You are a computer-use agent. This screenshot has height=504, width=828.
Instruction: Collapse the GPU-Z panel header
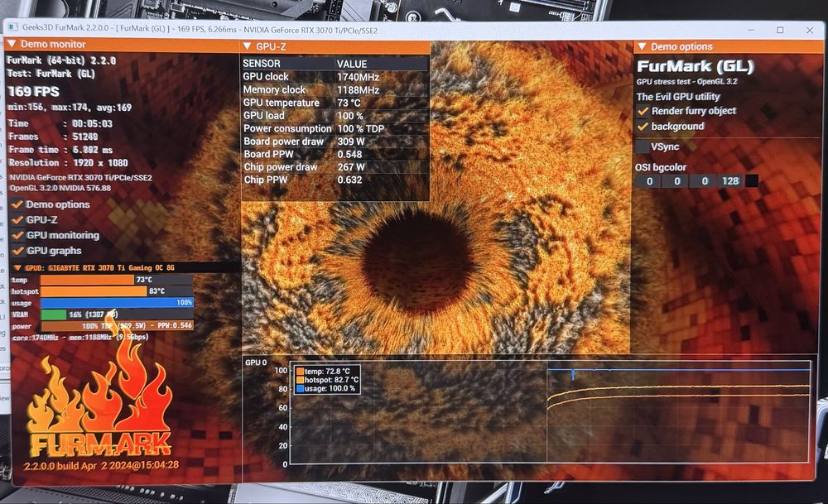[x=247, y=46]
